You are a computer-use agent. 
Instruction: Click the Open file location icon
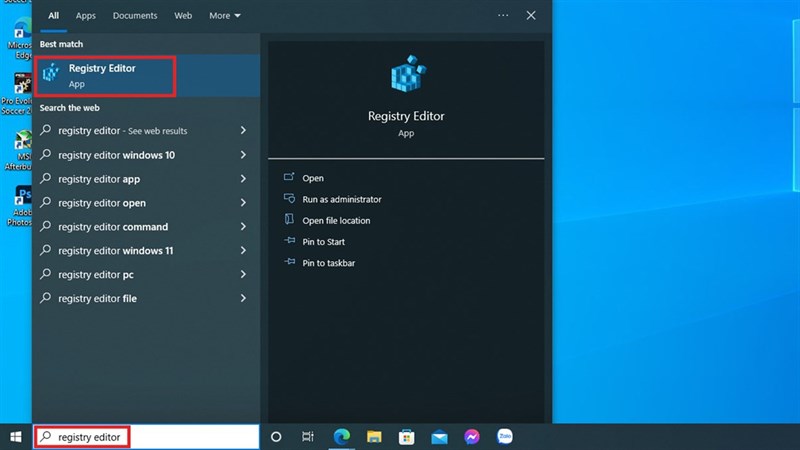tap(289, 219)
